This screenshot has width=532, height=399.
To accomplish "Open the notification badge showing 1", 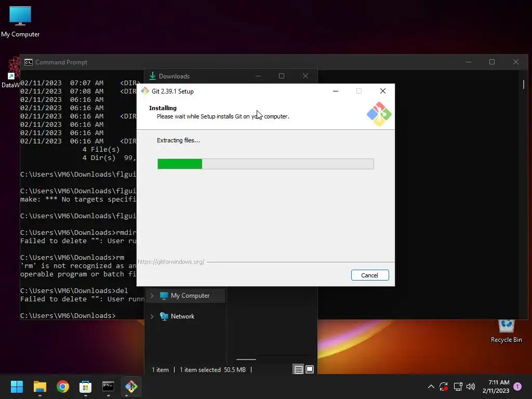I will 517,387.
